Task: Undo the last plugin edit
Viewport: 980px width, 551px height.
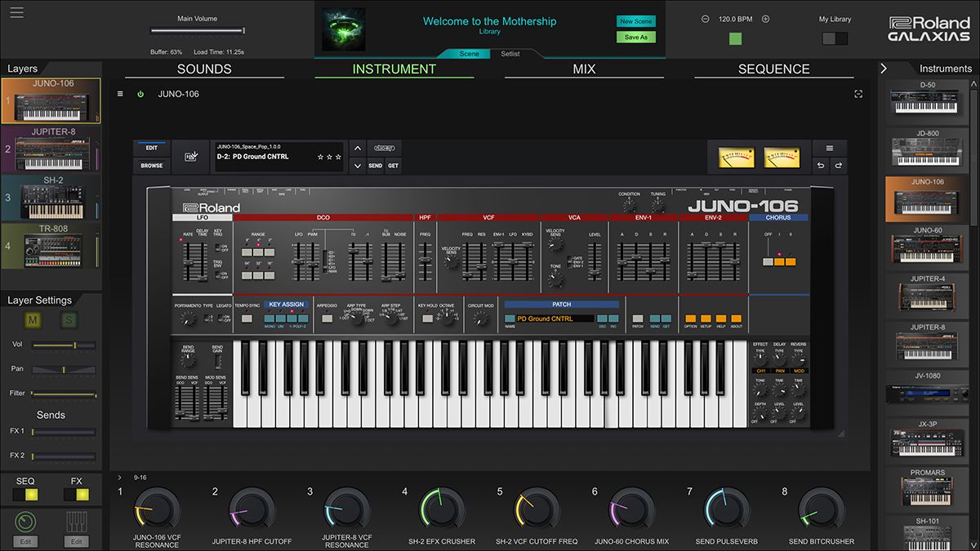Action: [821, 166]
